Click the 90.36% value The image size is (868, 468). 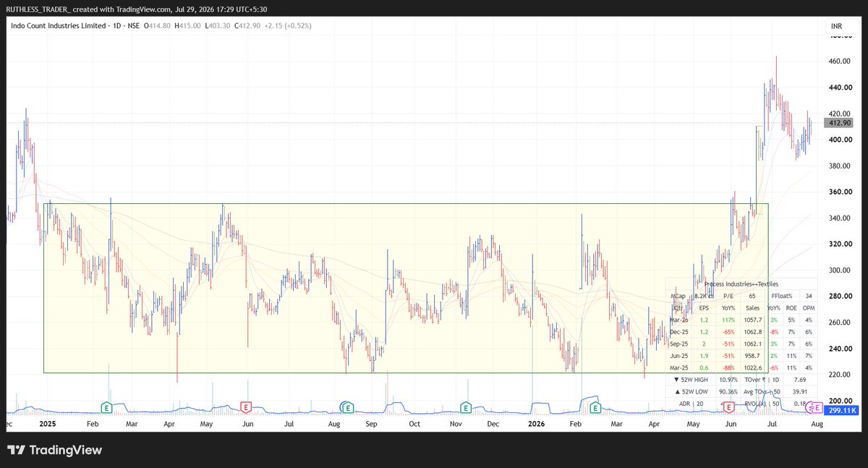point(728,392)
